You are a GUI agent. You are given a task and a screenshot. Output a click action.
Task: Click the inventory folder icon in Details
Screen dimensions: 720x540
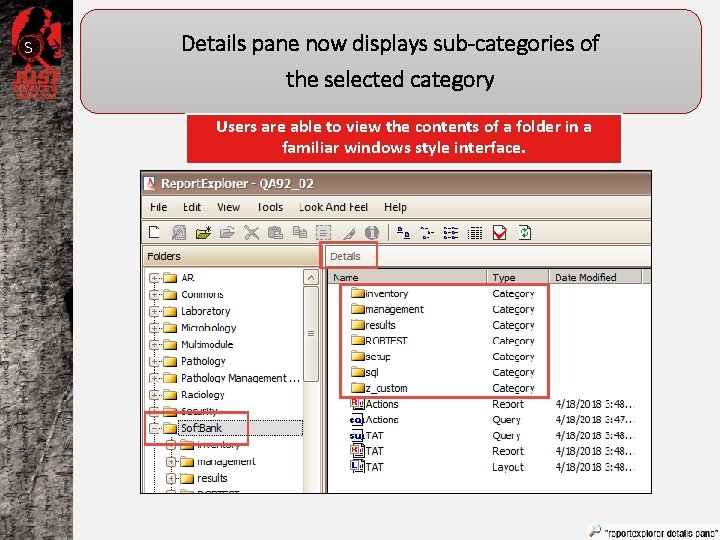point(358,293)
